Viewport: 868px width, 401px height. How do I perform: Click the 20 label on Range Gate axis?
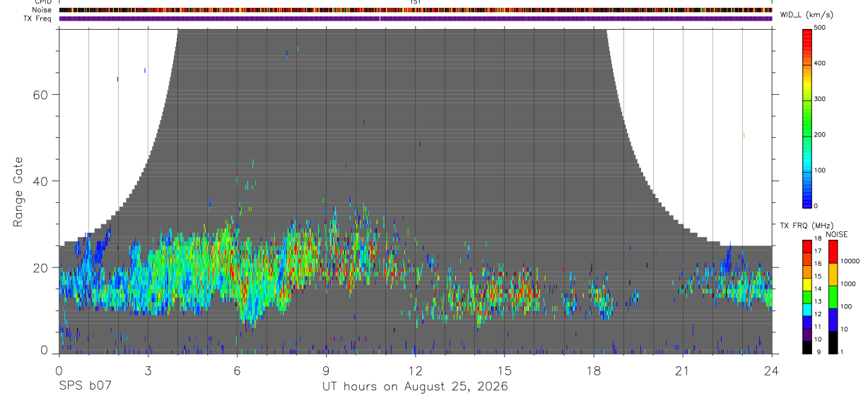tap(42, 267)
